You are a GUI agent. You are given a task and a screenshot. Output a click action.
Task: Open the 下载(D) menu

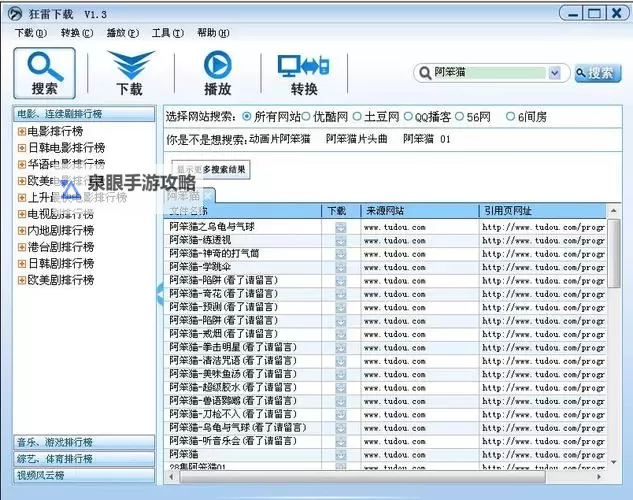[31, 33]
